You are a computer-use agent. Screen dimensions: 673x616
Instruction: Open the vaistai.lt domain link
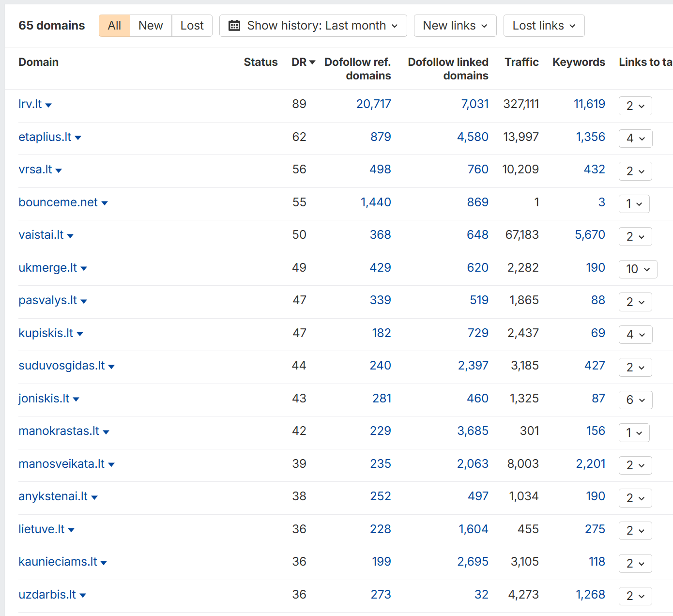tap(41, 235)
